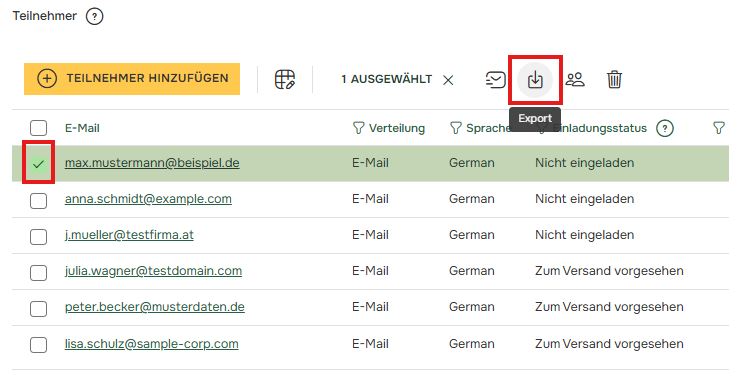
Task: Open the Verteilung column filter
Action: [358, 128]
